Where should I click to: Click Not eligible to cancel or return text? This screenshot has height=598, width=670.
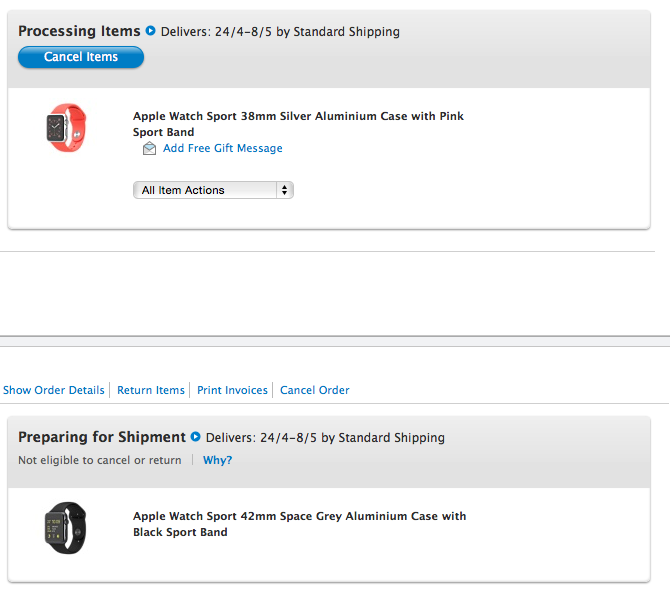click(x=100, y=460)
